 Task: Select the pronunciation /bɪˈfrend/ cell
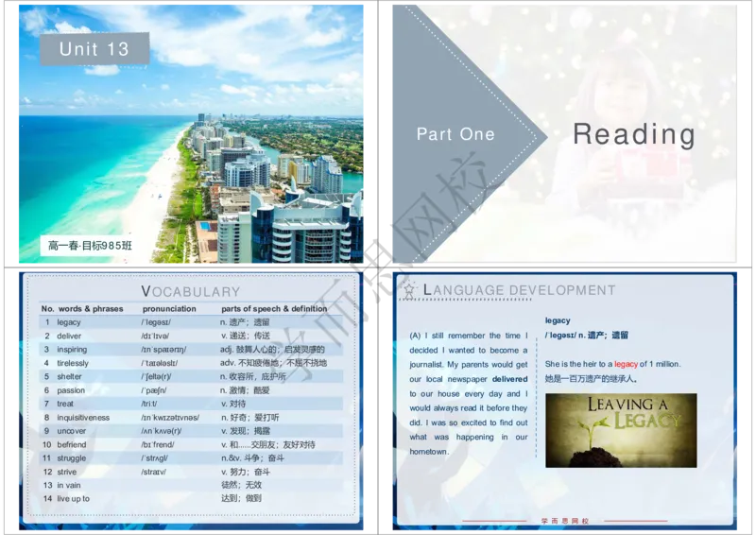[158, 444]
